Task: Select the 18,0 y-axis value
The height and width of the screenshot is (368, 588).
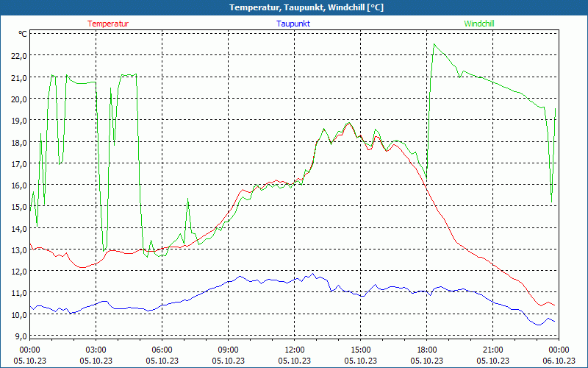Action: [x=20, y=142]
